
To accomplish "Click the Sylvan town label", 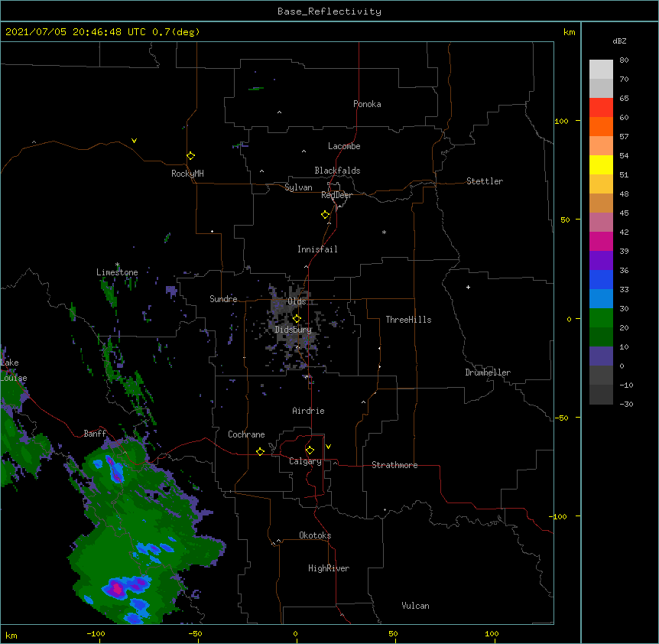I will click(298, 187).
